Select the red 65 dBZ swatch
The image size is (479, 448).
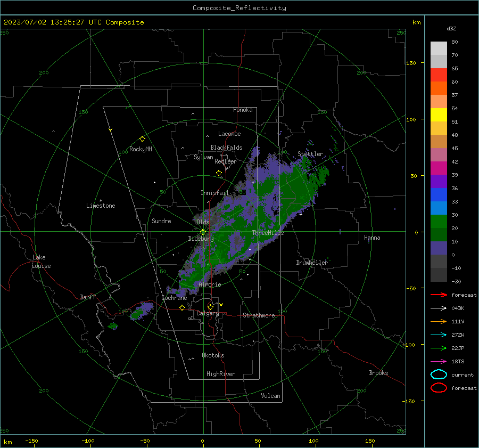pyautogui.click(x=439, y=75)
